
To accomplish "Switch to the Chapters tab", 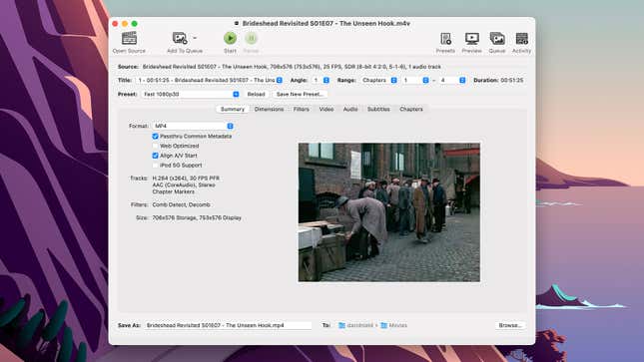I will pos(411,109).
